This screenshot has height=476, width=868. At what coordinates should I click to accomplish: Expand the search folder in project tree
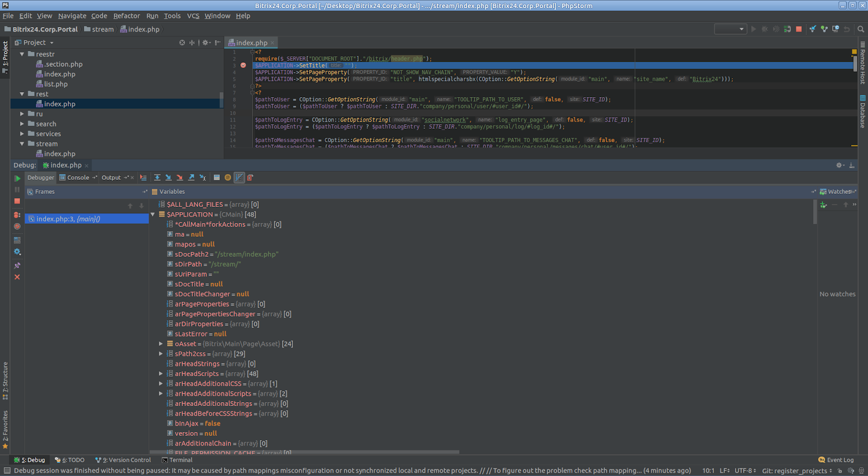[22, 124]
